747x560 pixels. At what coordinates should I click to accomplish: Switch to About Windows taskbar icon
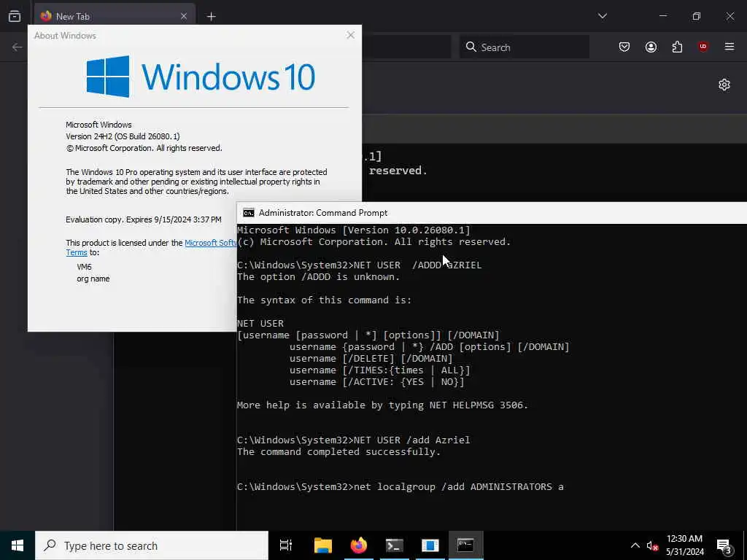[x=430, y=545]
